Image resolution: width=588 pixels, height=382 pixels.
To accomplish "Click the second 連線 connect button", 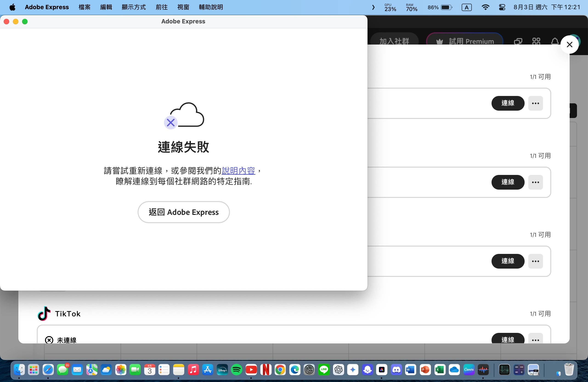I will click(508, 182).
